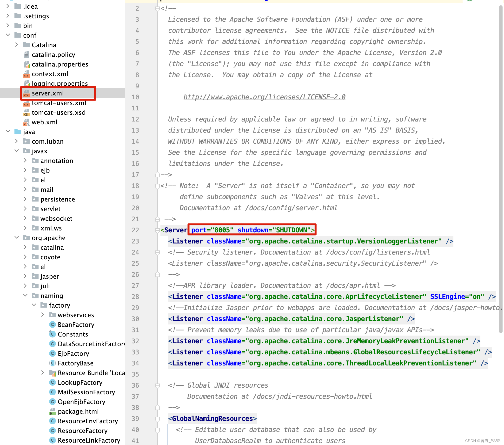Click the server.xml file icon

coord(27,93)
